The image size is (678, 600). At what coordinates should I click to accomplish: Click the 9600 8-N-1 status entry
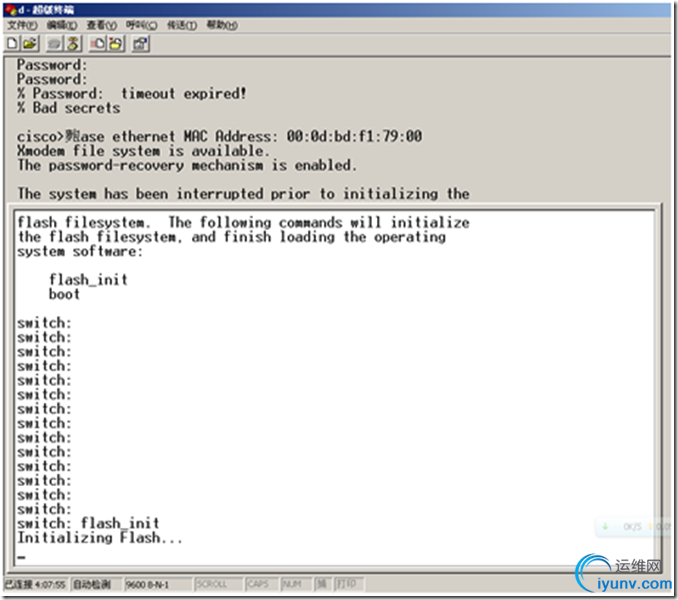tap(147, 584)
